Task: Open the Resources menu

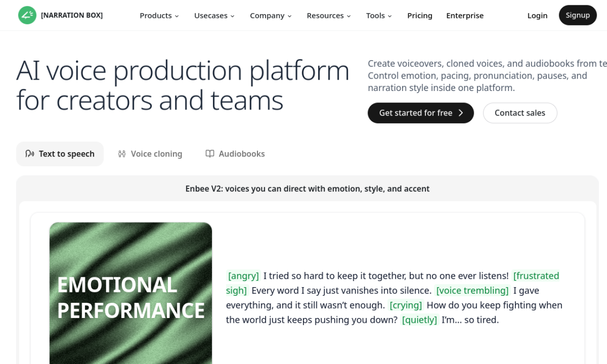Action: click(329, 16)
